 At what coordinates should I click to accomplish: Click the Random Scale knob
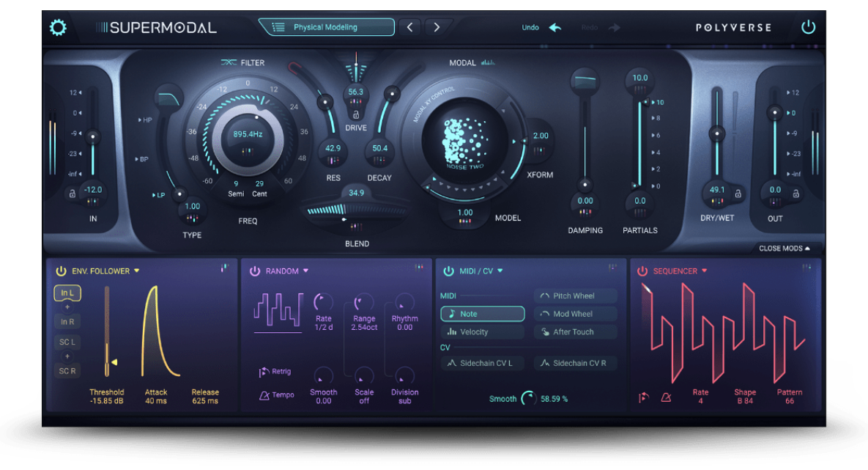[x=364, y=375]
